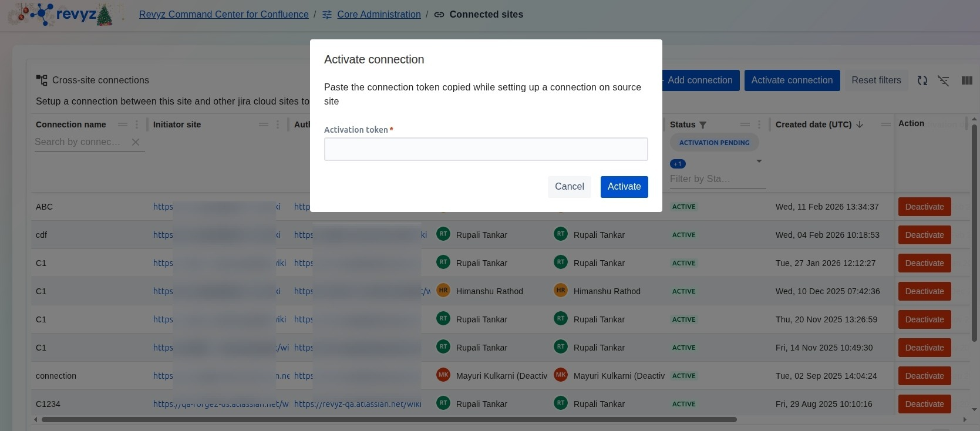
Task: Click the horizontal table scrollbar
Action: click(389, 419)
